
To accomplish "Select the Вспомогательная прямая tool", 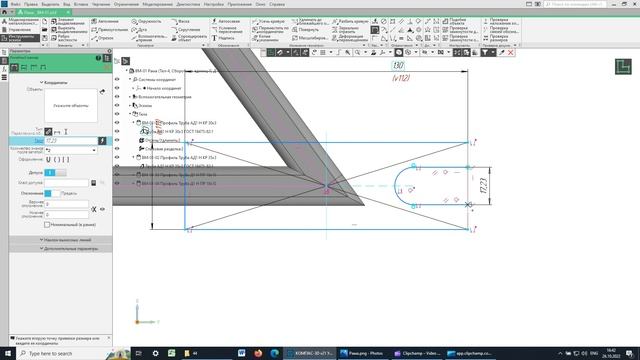I will tap(149, 38).
